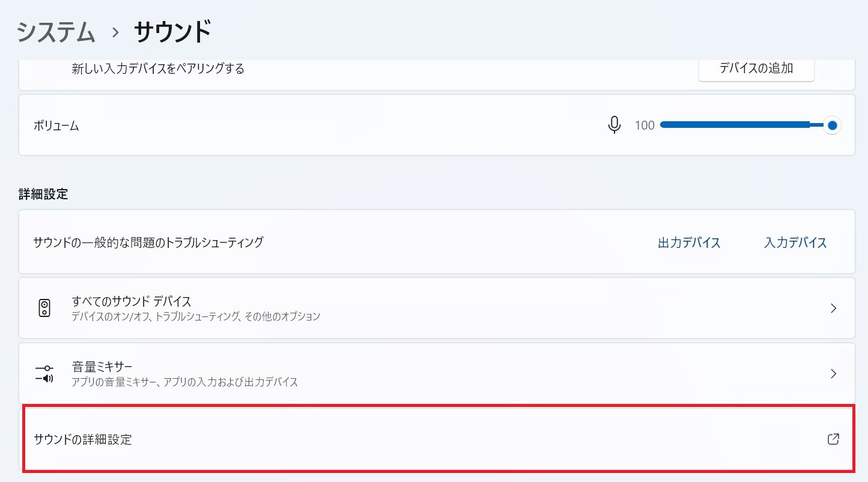The width and height of the screenshot is (868, 482).
Task: Expand 音量ミキサー using its right chevron
Action: pyautogui.click(x=833, y=373)
